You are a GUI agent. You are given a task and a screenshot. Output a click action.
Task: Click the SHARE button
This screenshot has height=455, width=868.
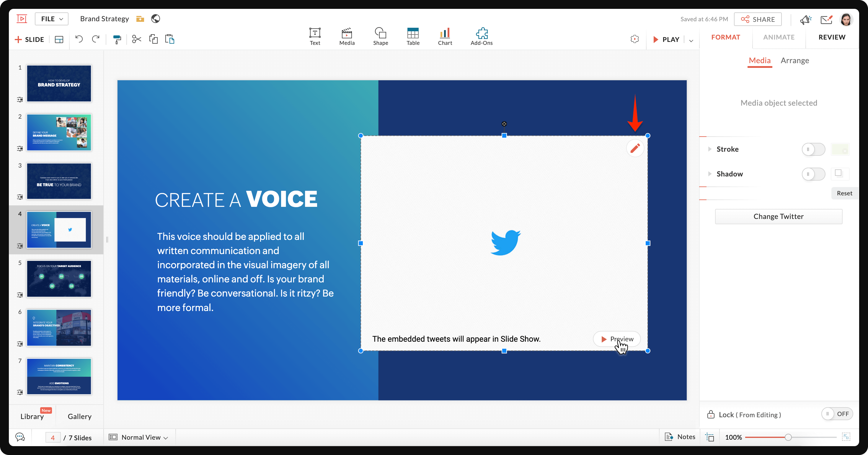click(758, 19)
